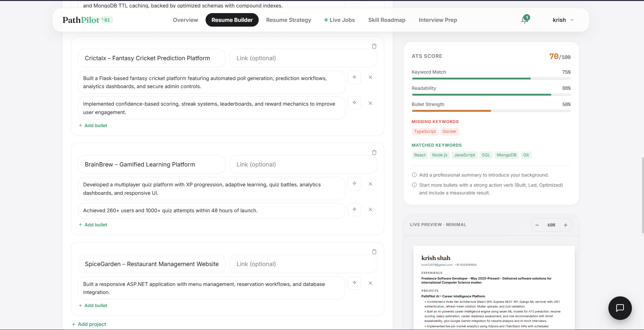Viewport: 644px width, 330px height.
Task: Open the chat bubble button
Action: pos(620,308)
